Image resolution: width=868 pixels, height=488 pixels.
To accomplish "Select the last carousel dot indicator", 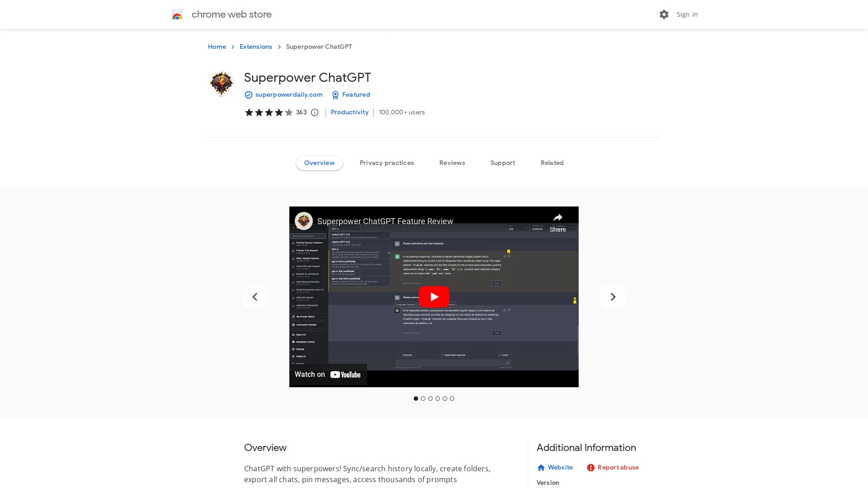I will coord(452,399).
